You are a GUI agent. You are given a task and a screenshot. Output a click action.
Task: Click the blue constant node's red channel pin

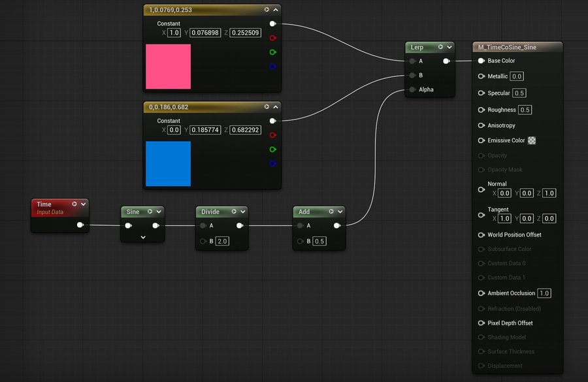272,135
